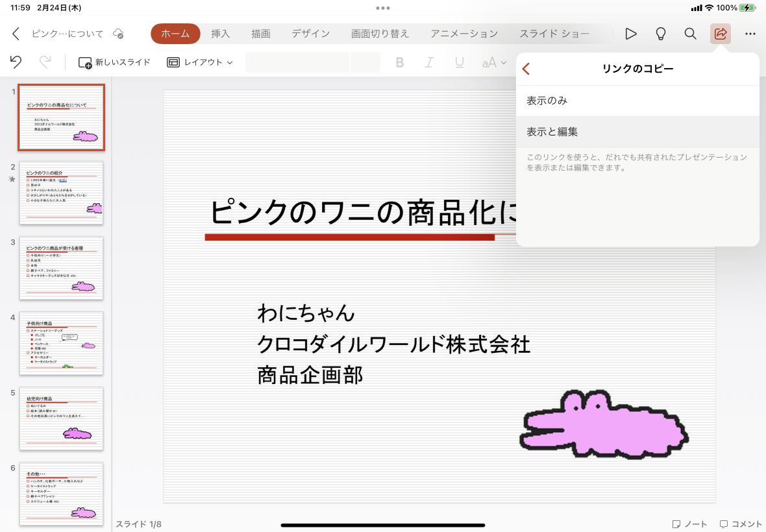Open the aA text formatting dropdown

pyautogui.click(x=494, y=62)
